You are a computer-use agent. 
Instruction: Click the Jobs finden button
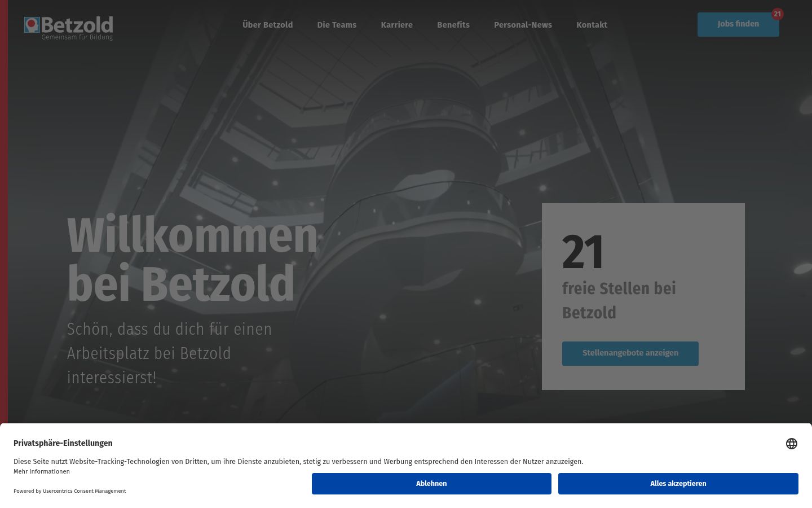tap(738, 24)
